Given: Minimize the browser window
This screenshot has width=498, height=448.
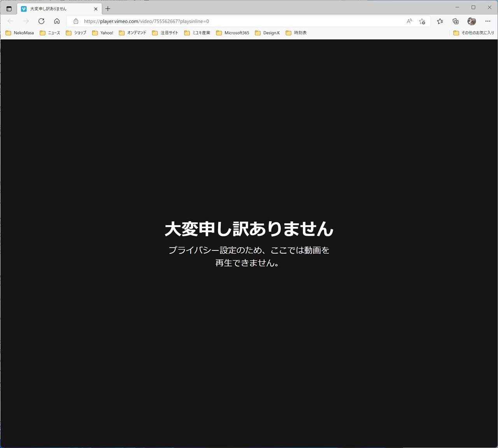Looking at the screenshot, I should point(457,7).
